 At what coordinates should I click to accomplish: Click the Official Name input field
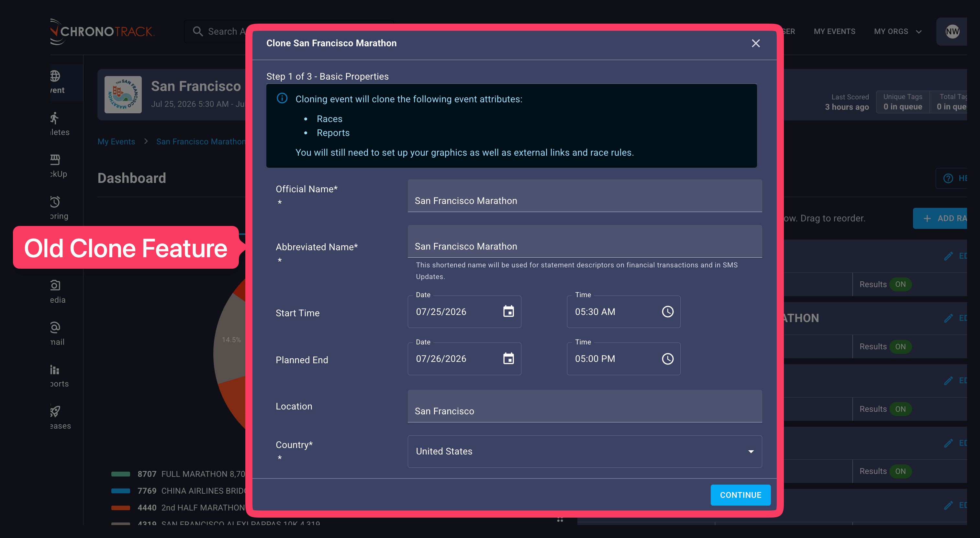point(585,196)
